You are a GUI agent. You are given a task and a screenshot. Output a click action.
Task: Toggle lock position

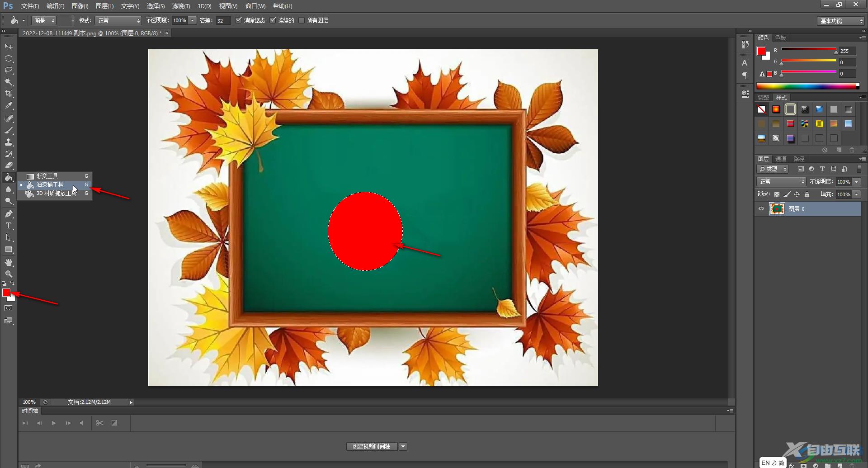(797, 194)
